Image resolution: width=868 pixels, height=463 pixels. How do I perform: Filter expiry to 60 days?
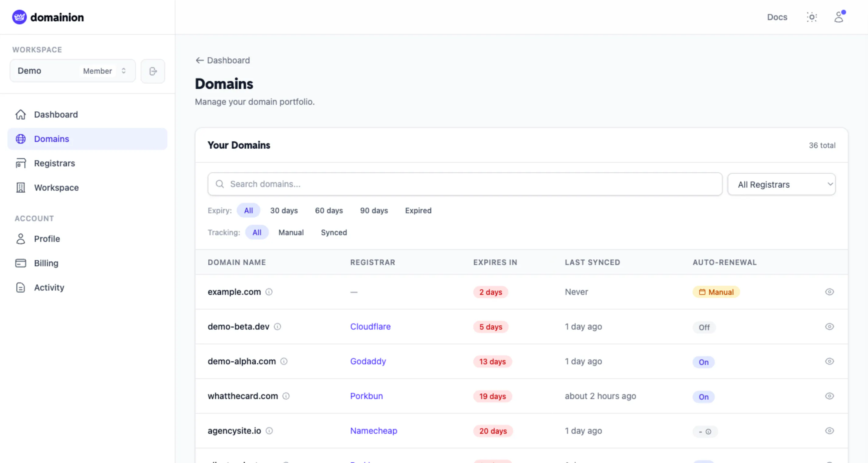pyautogui.click(x=329, y=210)
